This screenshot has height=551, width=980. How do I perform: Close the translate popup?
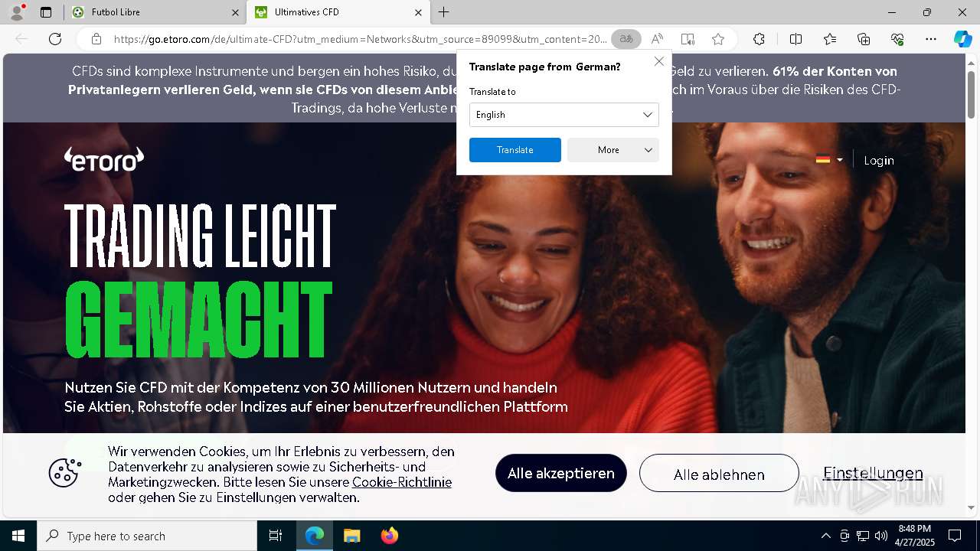click(x=658, y=61)
